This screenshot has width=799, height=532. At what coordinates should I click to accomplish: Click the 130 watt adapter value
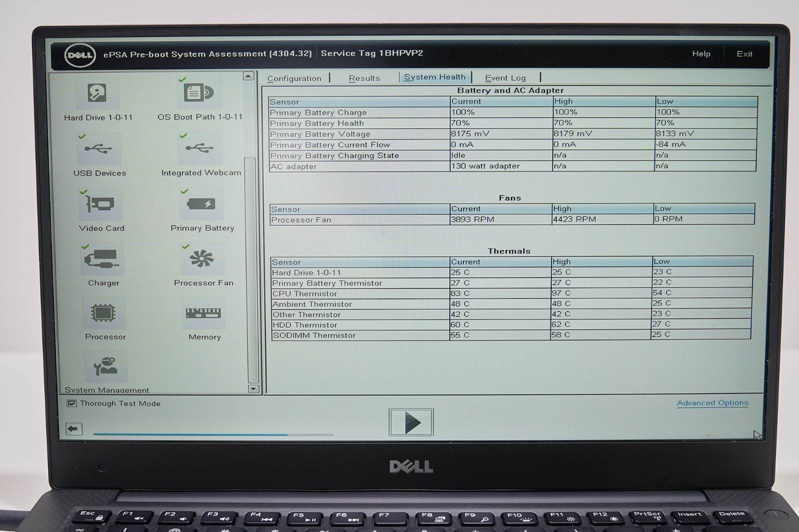click(485, 166)
